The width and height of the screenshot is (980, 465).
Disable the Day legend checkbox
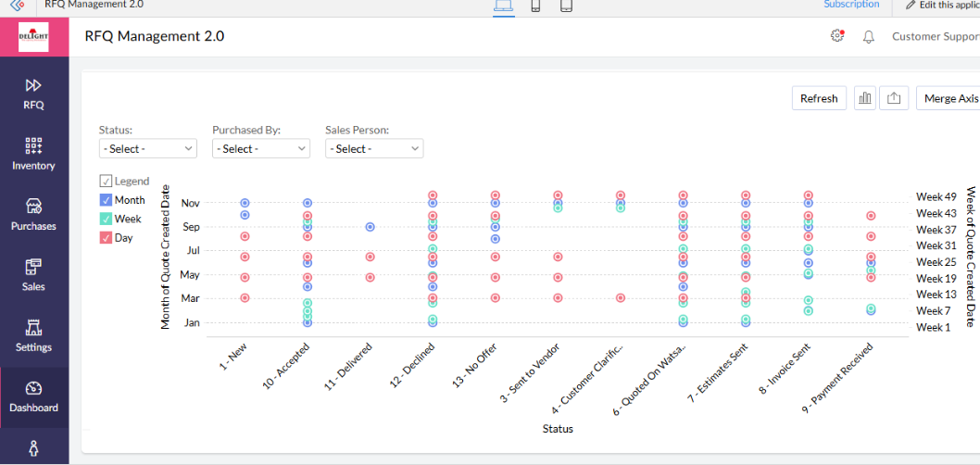[106, 238]
